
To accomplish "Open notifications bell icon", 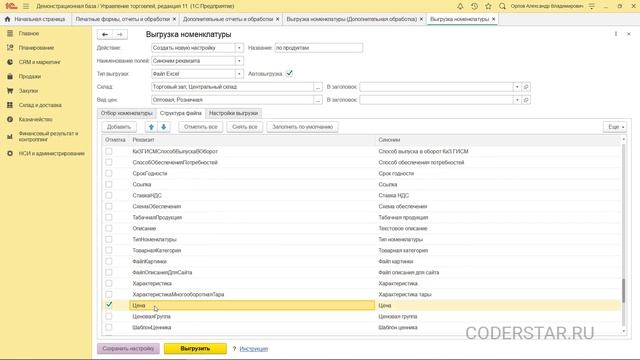I will (460, 6).
